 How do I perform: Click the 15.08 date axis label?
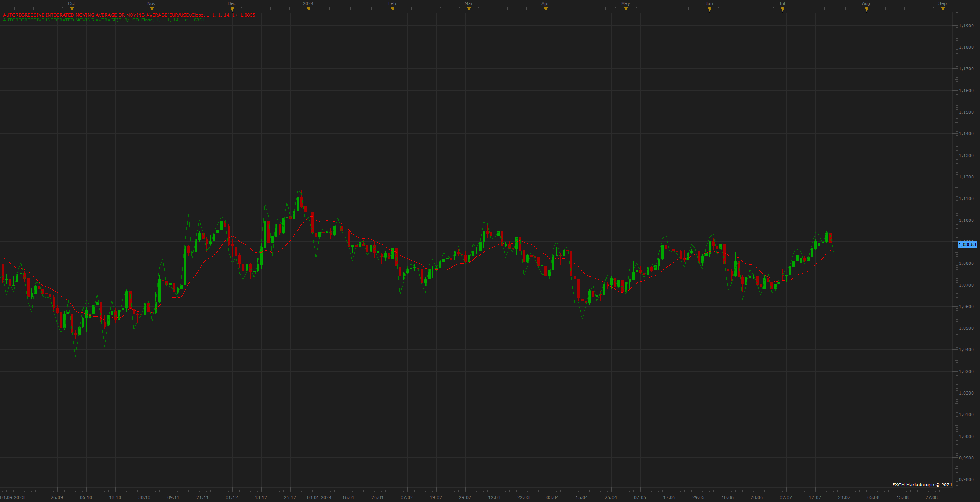coord(902,497)
